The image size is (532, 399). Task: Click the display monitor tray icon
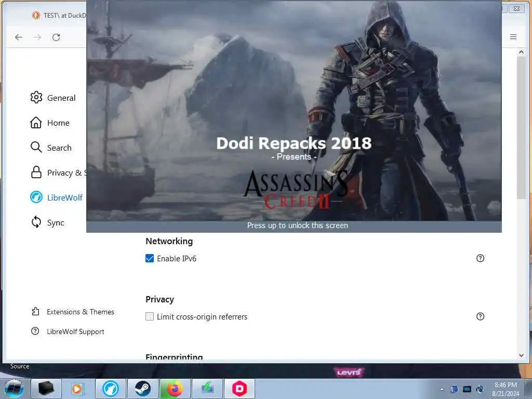[x=467, y=389]
